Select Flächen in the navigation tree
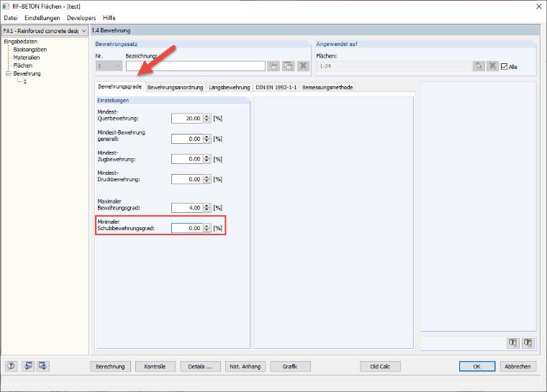This screenshot has width=547, height=392. (x=23, y=65)
